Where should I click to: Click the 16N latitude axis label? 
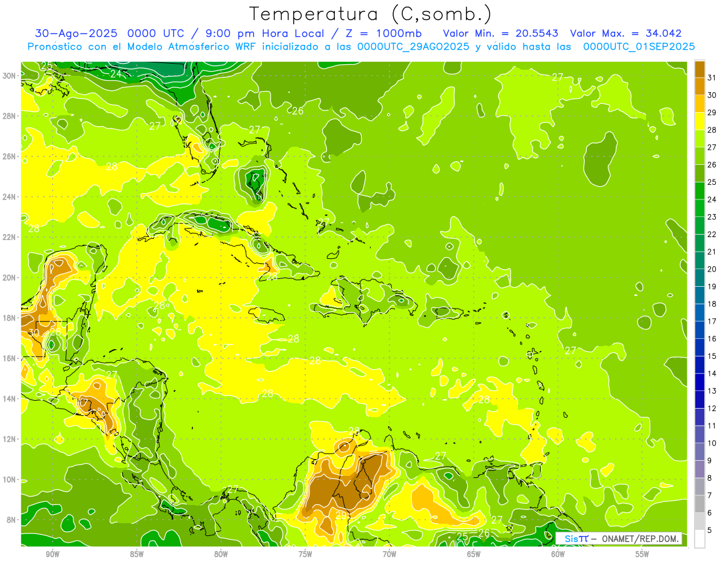(10, 358)
